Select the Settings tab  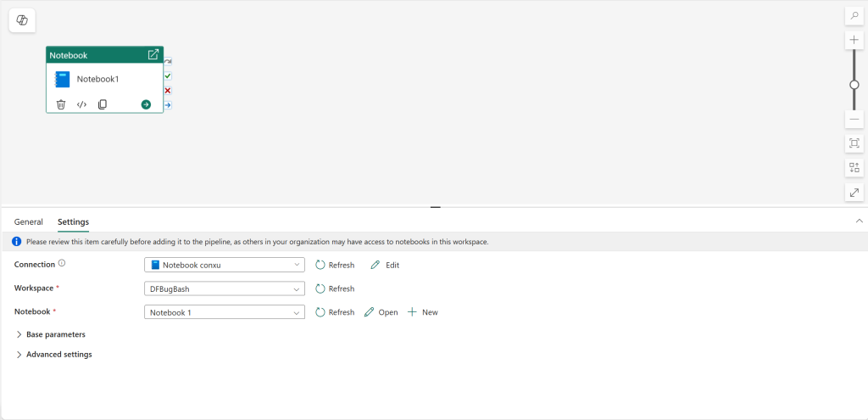pyautogui.click(x=73, y=221)
